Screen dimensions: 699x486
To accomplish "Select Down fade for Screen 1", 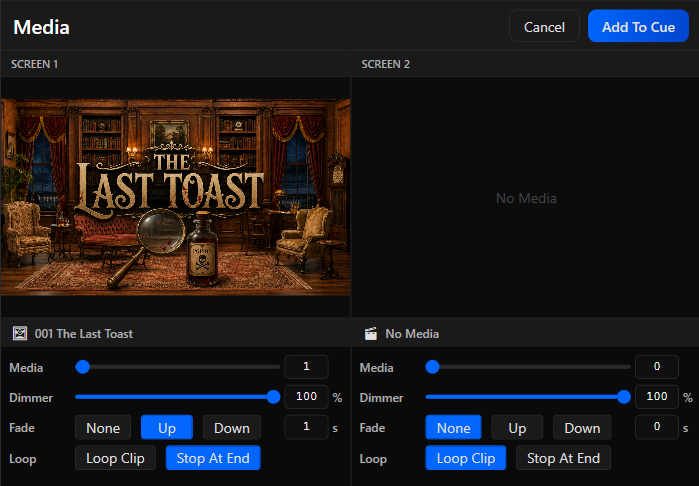I will (x=232, y=428).
